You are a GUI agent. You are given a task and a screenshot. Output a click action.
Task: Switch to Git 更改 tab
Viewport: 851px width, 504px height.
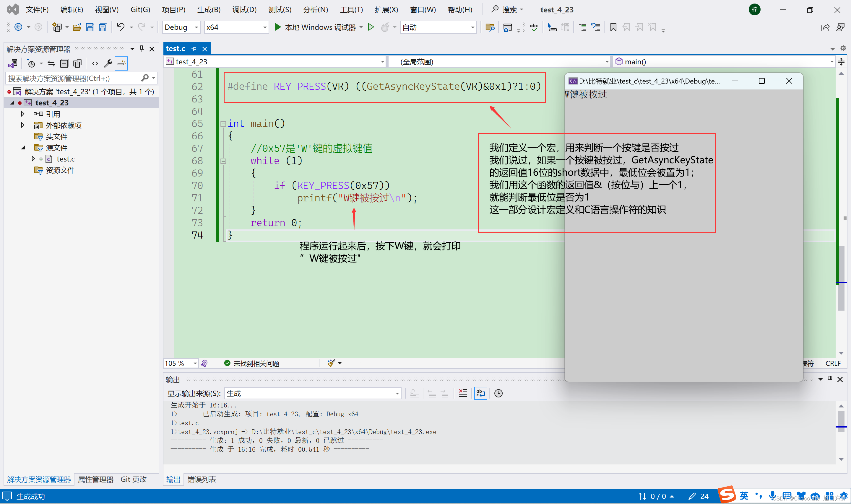point(134,479)
